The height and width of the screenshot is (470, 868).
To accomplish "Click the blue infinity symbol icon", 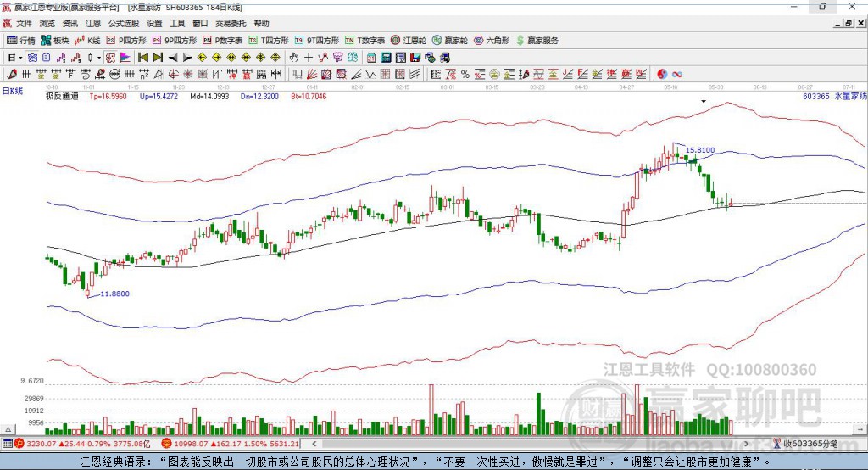I will tap(677, 74).
